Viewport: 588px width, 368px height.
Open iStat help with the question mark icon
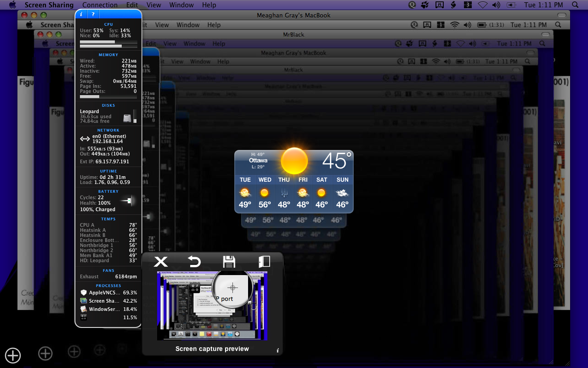[x=93, y=14]
